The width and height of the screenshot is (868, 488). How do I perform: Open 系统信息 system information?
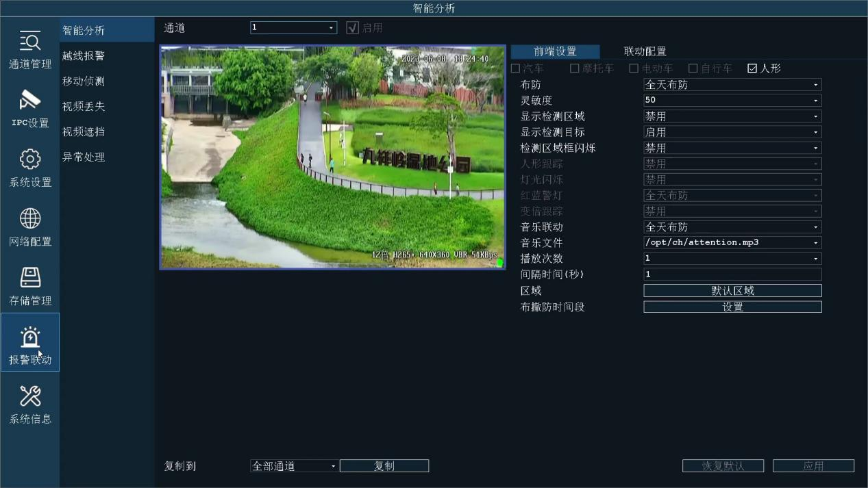[x=29, y=404]
